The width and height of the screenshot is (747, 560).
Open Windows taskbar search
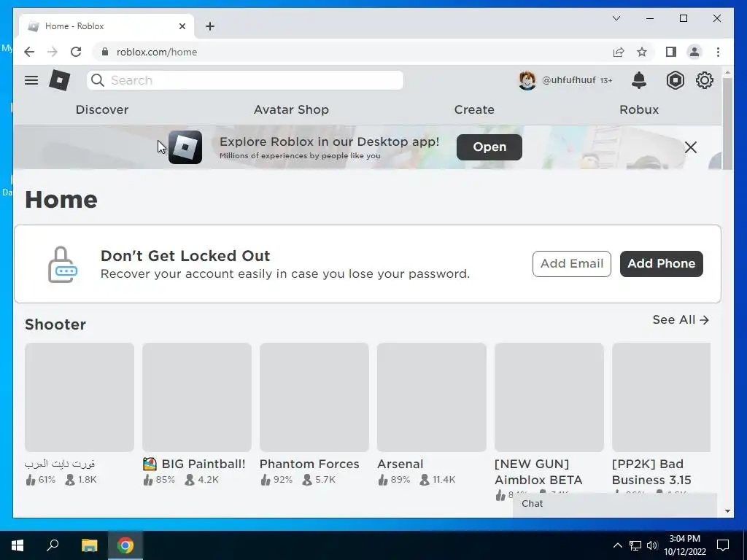(53, 545)
